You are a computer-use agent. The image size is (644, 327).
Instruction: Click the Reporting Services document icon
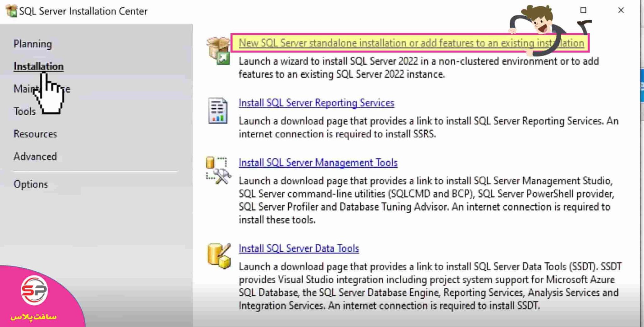click(x=218, y=110)
